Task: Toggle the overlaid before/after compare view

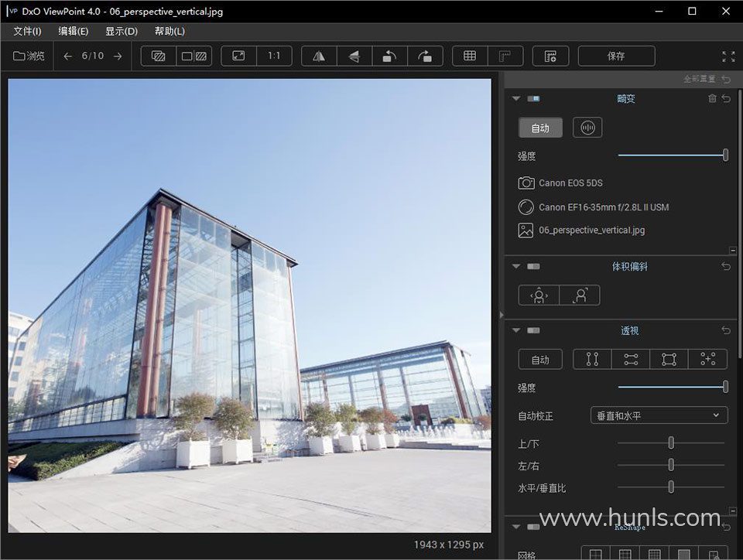Action: 158,56
